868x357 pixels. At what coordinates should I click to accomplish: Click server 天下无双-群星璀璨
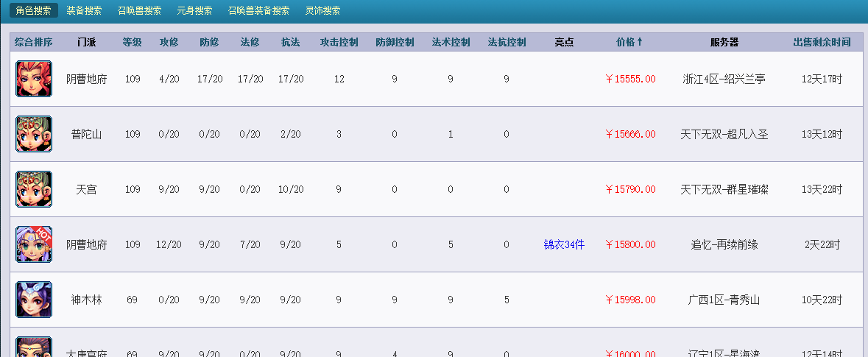pos(724,190)
